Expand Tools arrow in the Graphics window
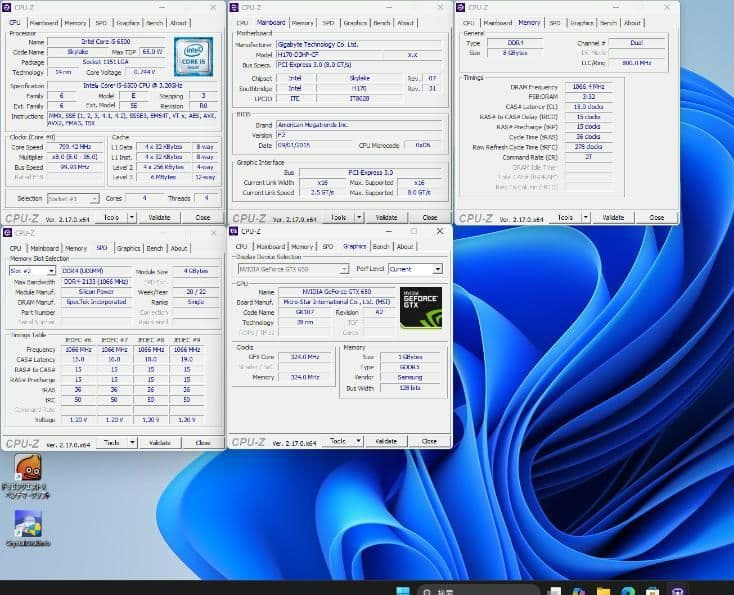This screenshot has width=734, height=595. click(x=359, y=441)
